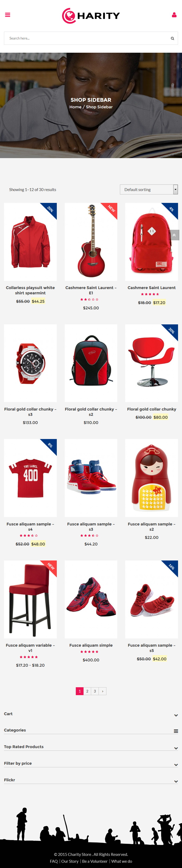Open the Be a Volunteer footer link
182x868 pixels.
click(x=95, y=861)
